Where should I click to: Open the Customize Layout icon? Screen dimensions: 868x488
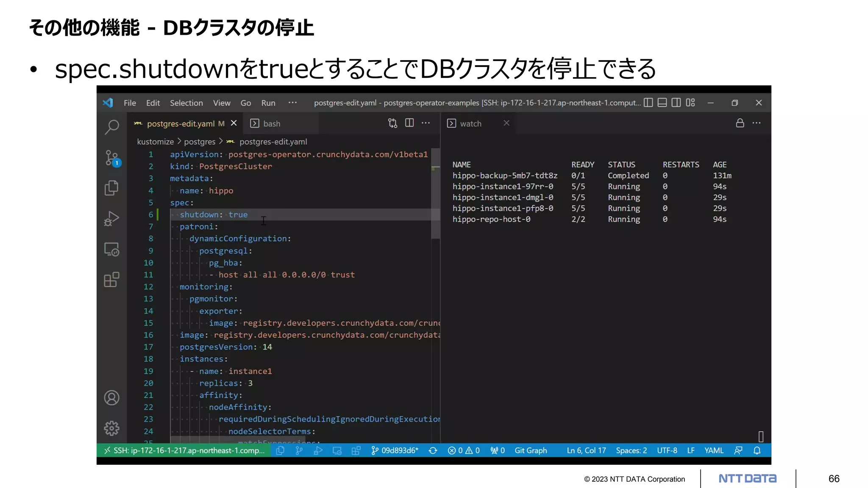point(690,103)
